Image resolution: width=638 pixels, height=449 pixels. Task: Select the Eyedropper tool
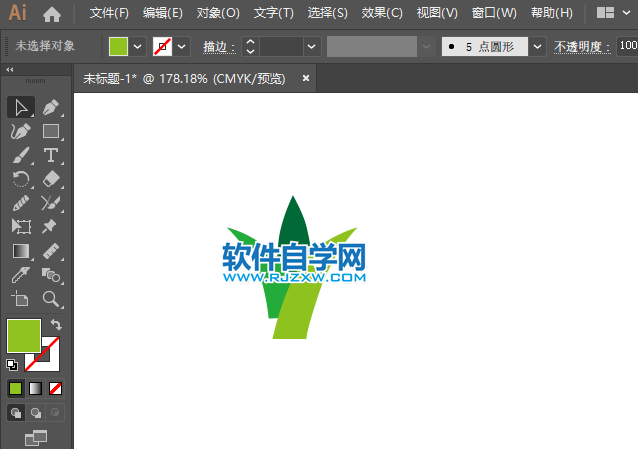(21, 275)
